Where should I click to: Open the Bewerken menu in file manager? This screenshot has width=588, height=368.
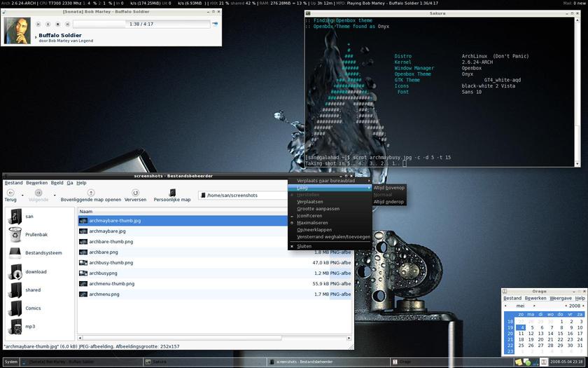pyautogui.click(x=36, y=183)
